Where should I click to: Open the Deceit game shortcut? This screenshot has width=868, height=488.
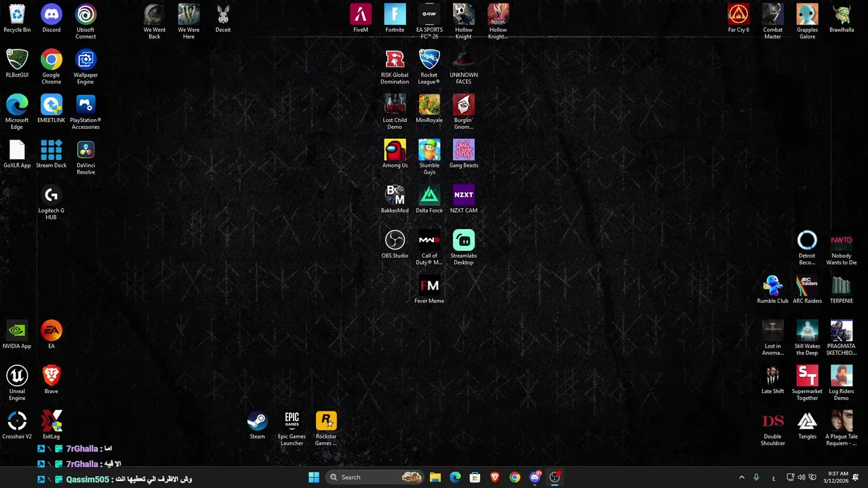(223, 19)
